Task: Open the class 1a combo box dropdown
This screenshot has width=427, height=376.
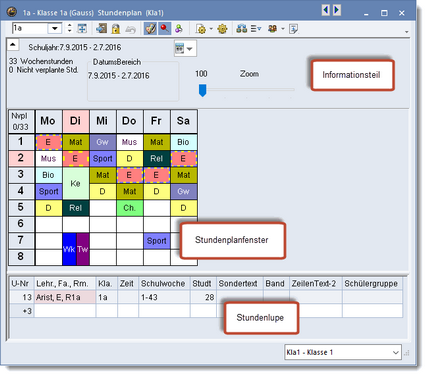Action: (55, 28)
